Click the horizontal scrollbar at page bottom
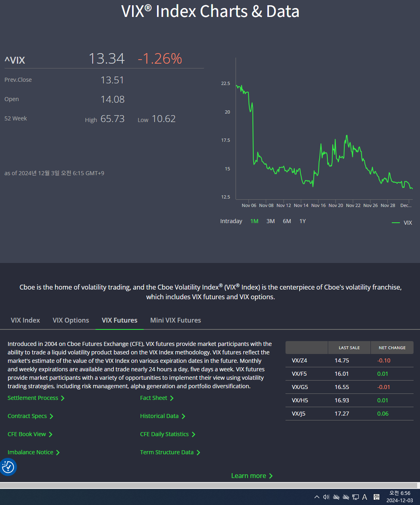420x505 pixels. [x=209, y=486]
